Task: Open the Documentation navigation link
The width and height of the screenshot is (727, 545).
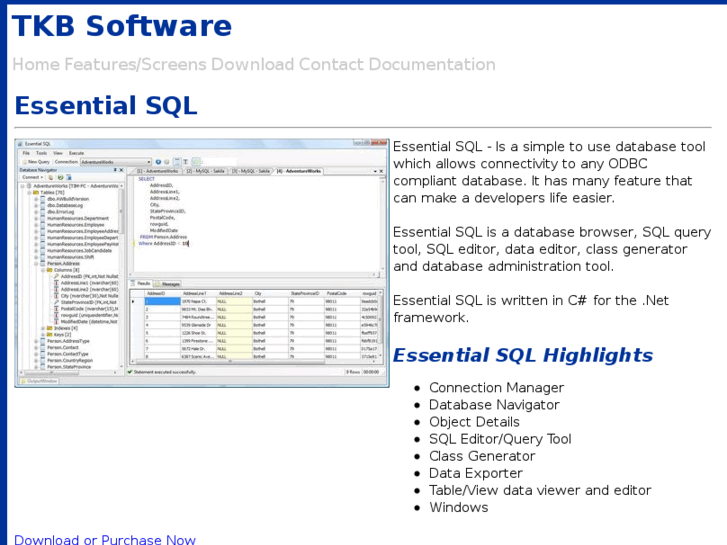Action: coord(432,64)
